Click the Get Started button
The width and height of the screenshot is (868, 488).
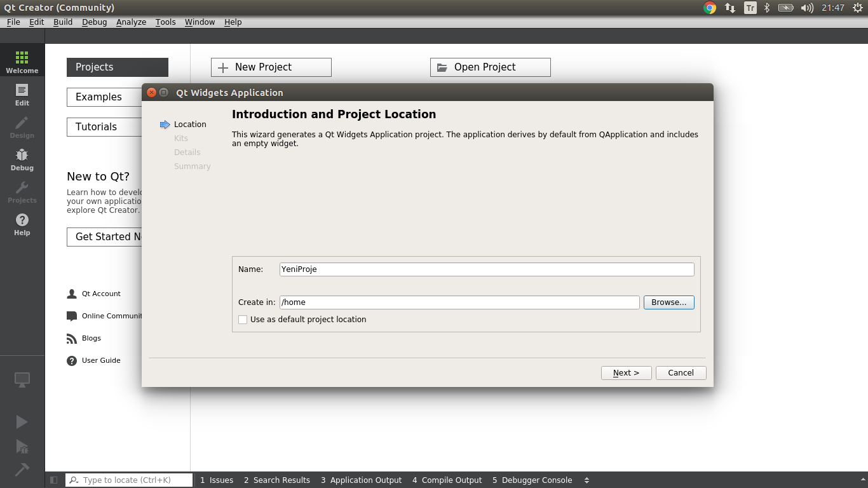[105, 237]
